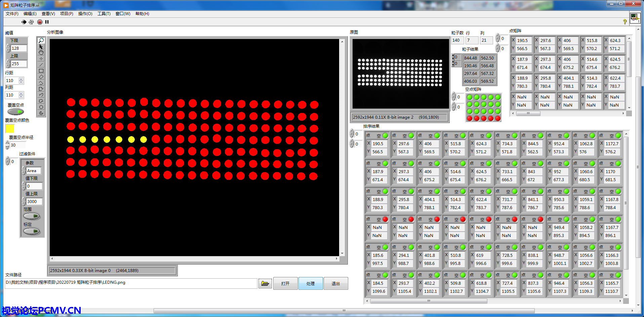Image resolution: width=644 pixels, height=317 pixels.
Task: Select the Pan hand tool
Action: (41, 53)
